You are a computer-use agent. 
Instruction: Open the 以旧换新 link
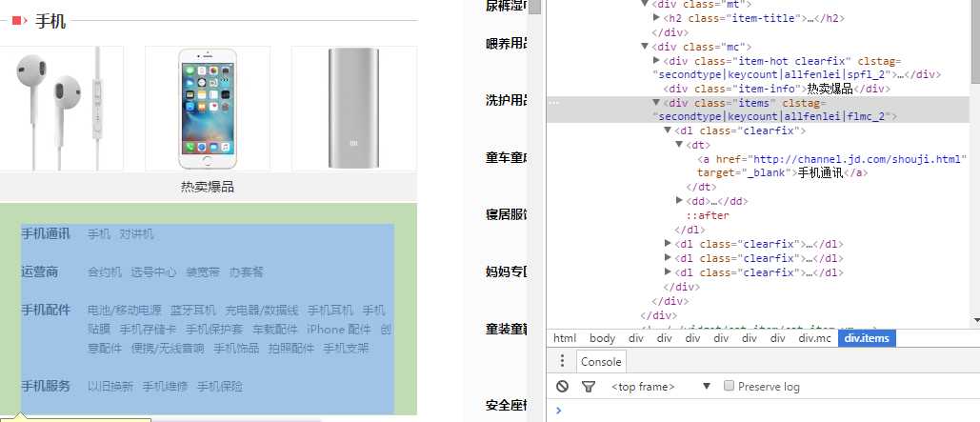[x=110, y=387]
